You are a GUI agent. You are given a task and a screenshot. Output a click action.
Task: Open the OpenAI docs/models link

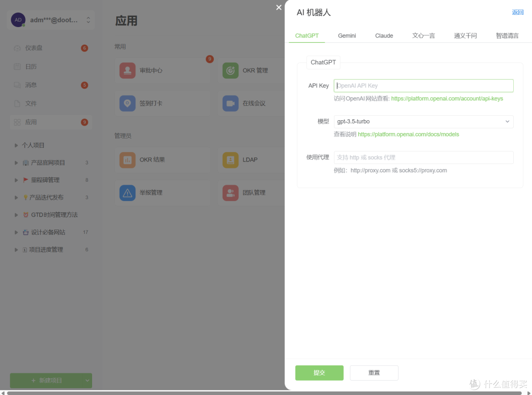(408, 134)
